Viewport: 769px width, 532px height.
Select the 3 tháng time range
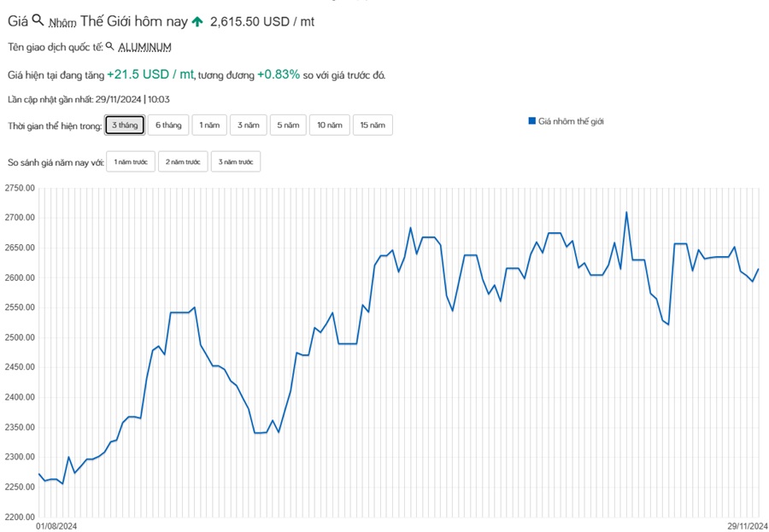click(125, 126)
